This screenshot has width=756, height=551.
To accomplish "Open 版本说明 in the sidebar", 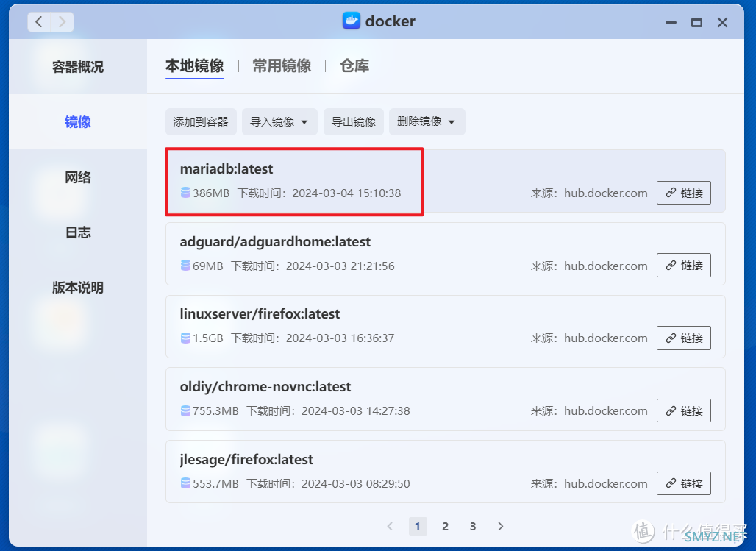I will [x=78, y=288].
